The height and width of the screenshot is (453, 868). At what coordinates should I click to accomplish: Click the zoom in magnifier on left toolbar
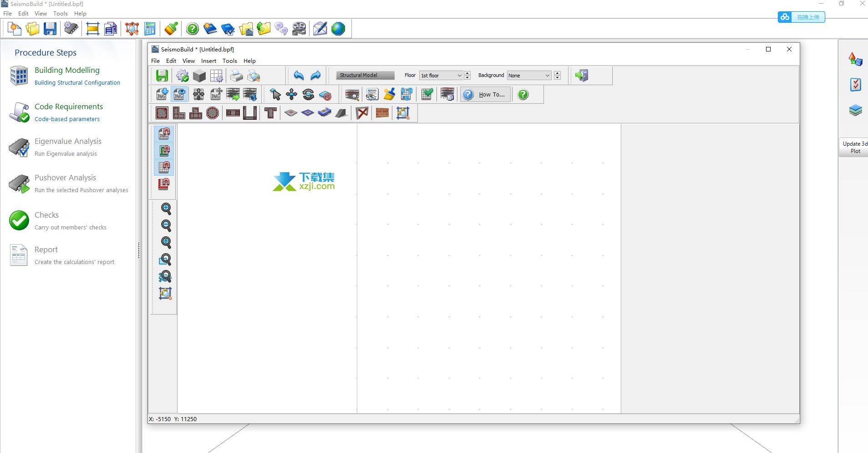click(166, 209)
